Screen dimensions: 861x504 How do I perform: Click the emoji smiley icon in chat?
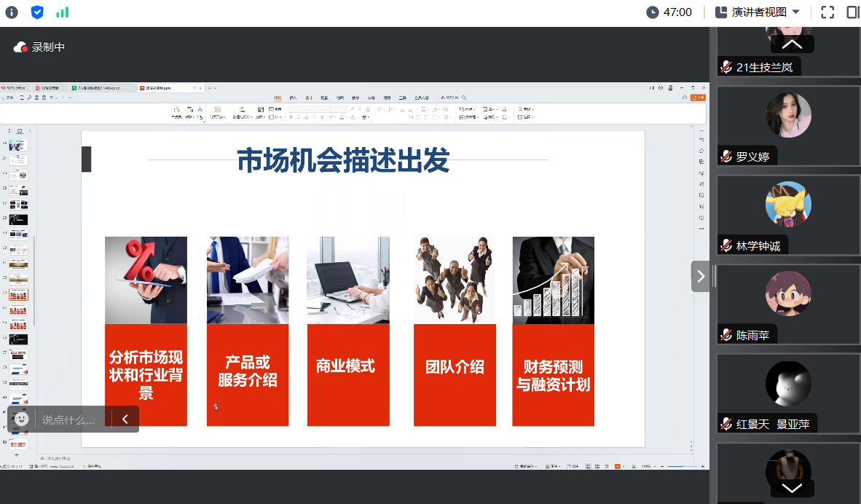coord(22,419)
